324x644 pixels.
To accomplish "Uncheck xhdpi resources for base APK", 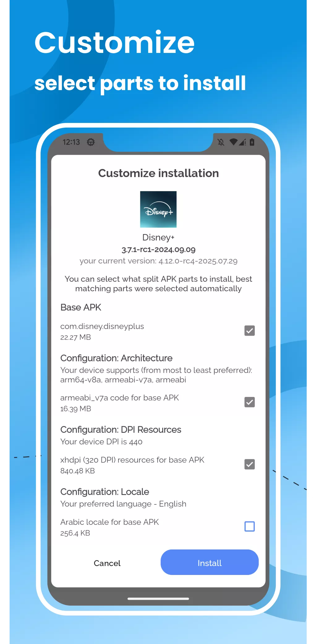I will (249, 464).
